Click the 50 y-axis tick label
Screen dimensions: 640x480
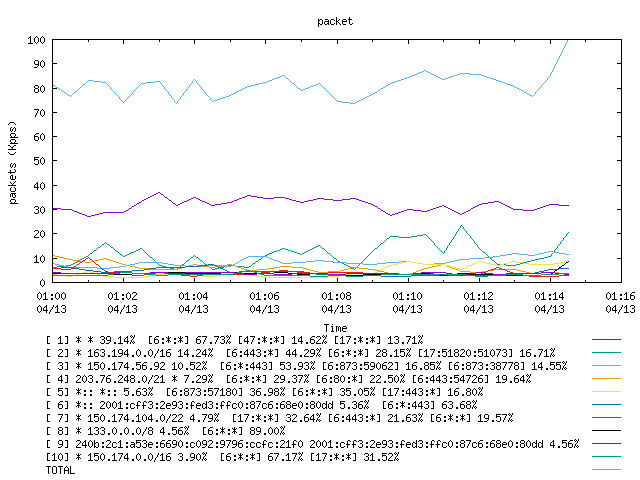tap(39, 162)
